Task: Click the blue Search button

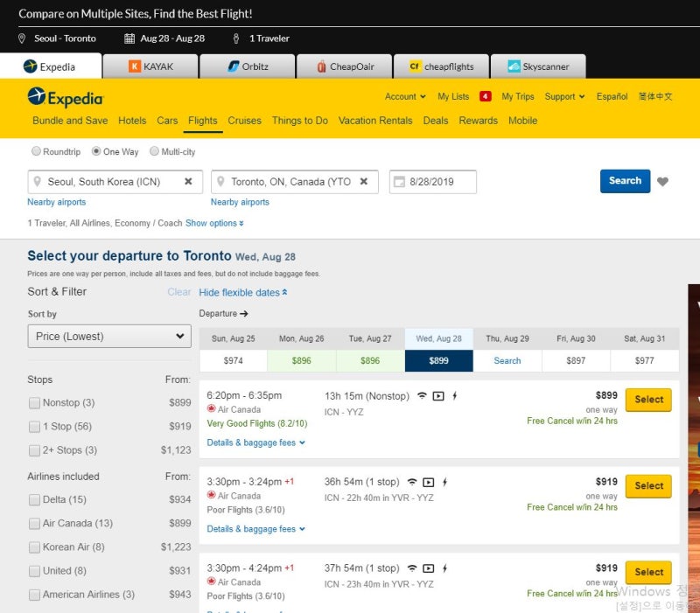Action: tap(625, 181)
